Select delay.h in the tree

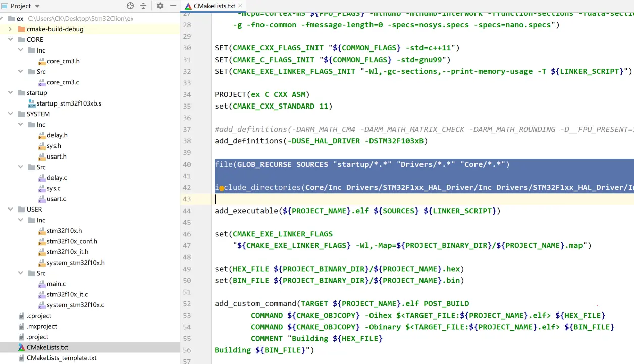[x=57, y=135]
